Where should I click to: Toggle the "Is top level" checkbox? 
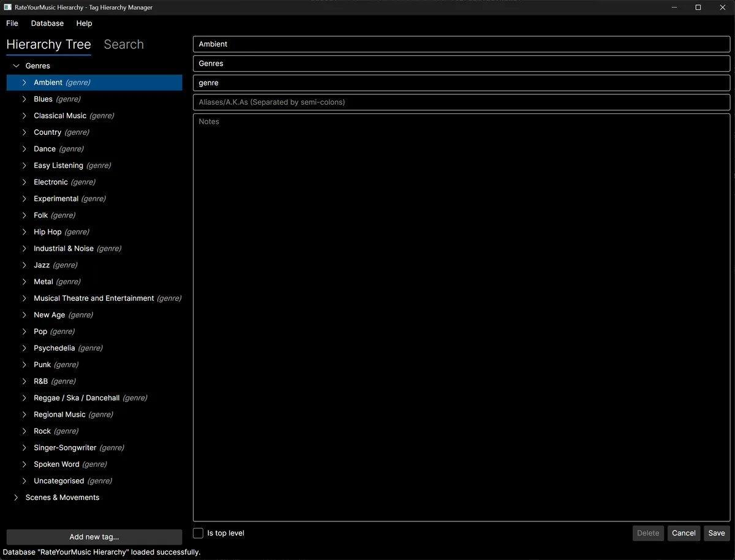pos(198,533)
